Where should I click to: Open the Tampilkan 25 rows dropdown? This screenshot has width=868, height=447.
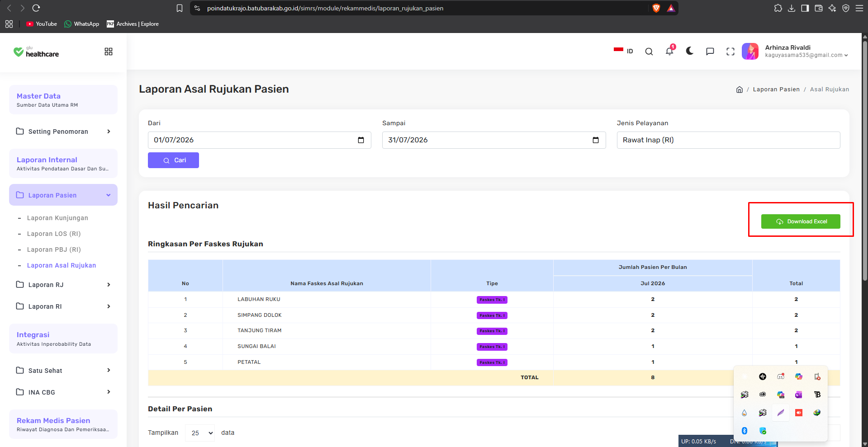click(200, 433)
